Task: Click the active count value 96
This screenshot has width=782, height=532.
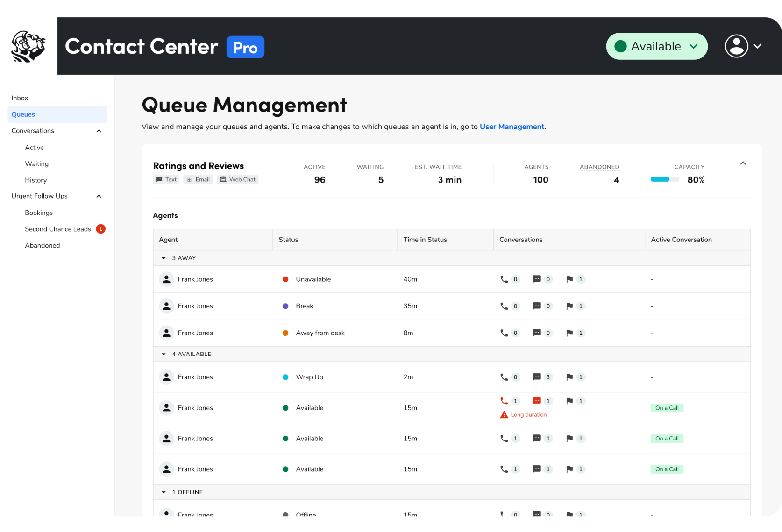Action: (320, 180)
